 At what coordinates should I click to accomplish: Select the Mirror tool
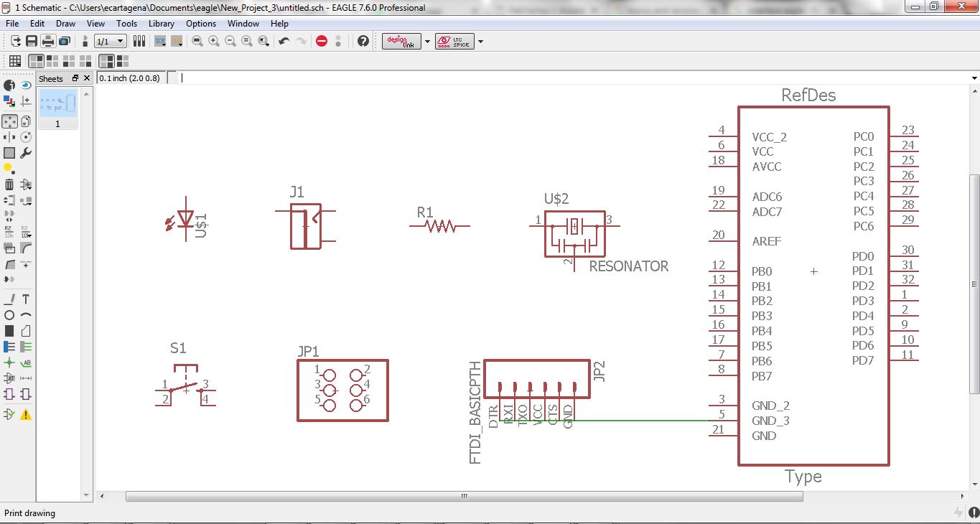(9, 136)
